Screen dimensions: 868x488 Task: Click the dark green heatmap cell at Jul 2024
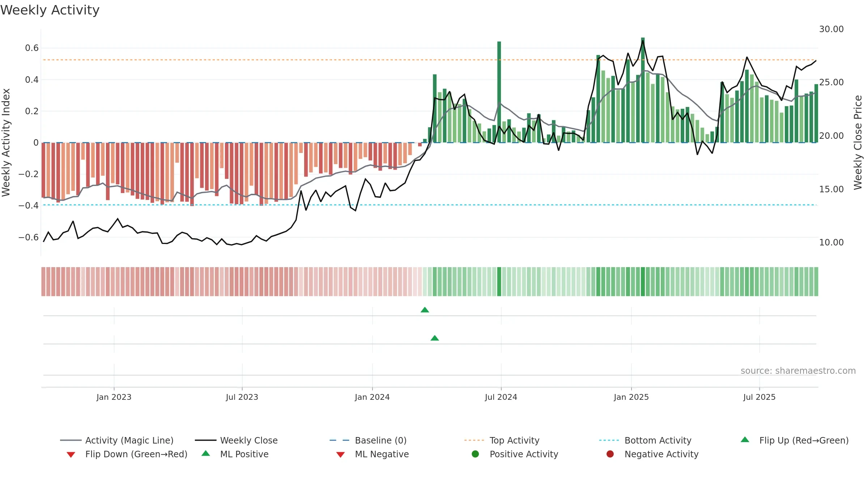[x=499, y=282]
